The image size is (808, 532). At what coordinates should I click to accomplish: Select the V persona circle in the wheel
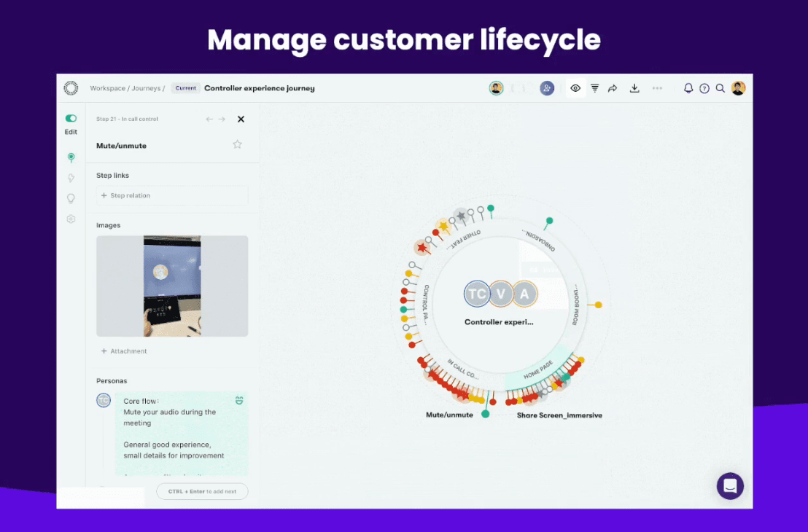click(501, 294)
